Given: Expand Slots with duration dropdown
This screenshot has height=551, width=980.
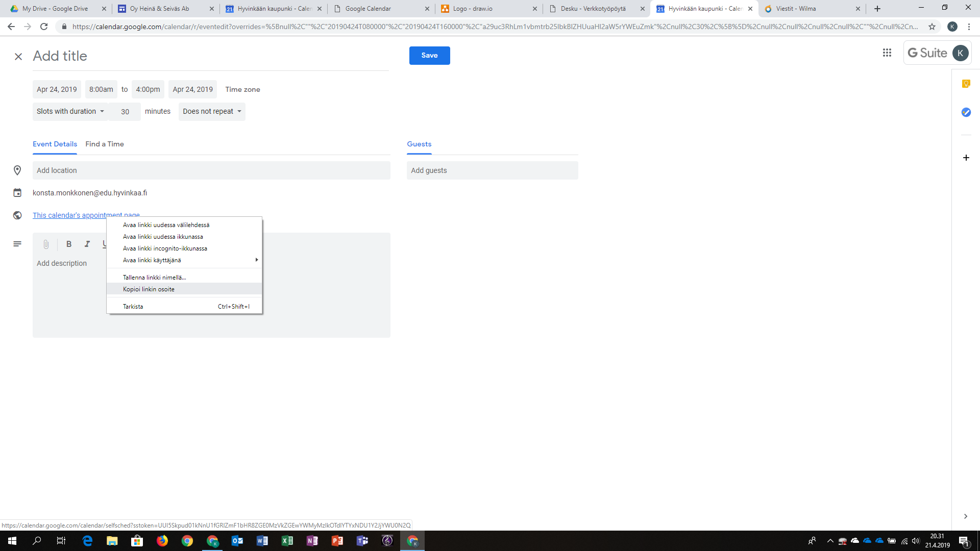Looking at the screenshot, I should [70, 111].
